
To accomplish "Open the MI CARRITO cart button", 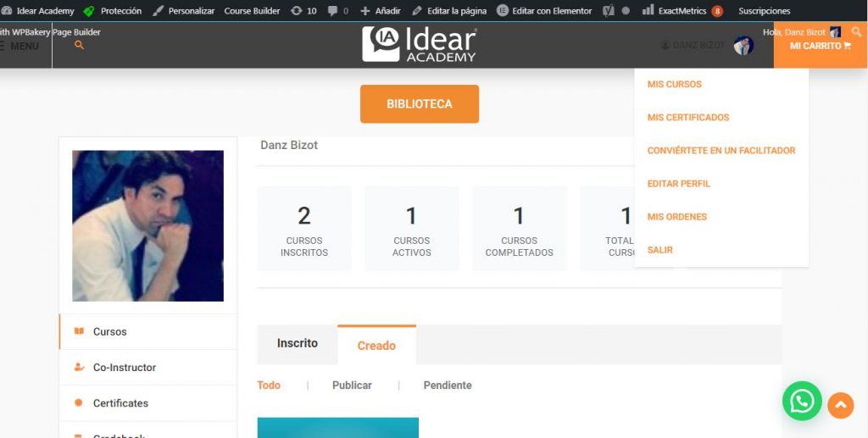I will (820, 46).
